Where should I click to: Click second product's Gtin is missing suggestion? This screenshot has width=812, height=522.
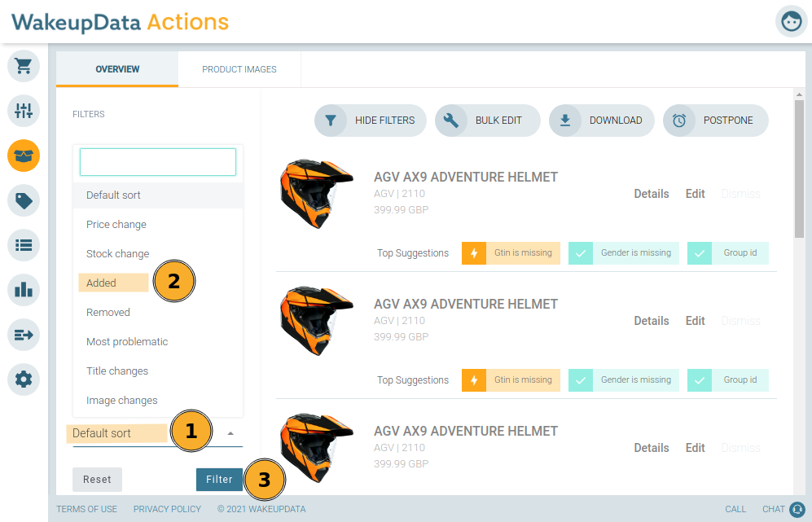[511, 380]
